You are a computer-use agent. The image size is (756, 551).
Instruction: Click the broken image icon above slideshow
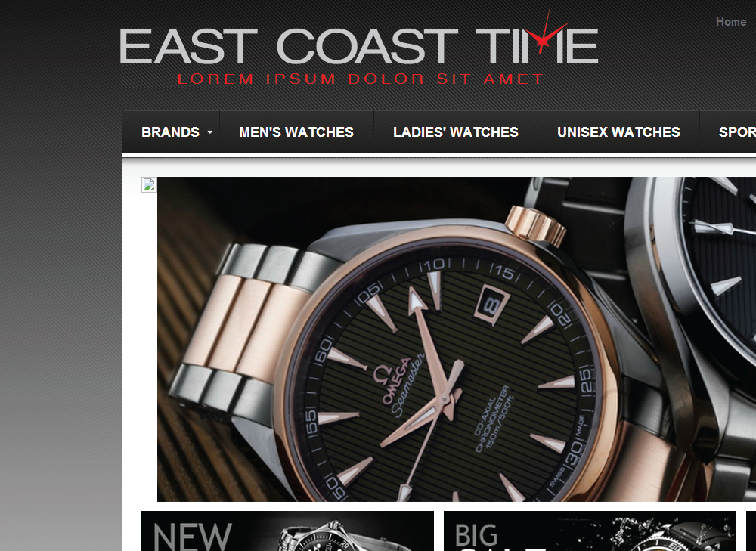point(149,184)
